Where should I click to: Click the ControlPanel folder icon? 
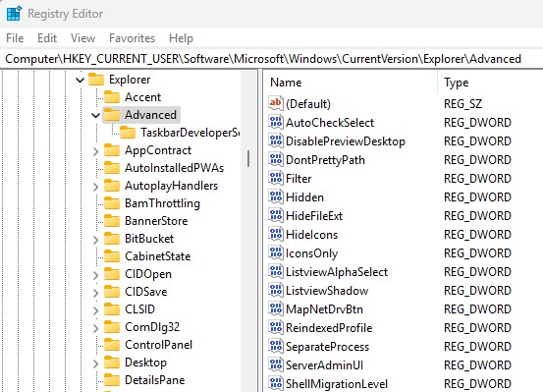click(112, 345)
